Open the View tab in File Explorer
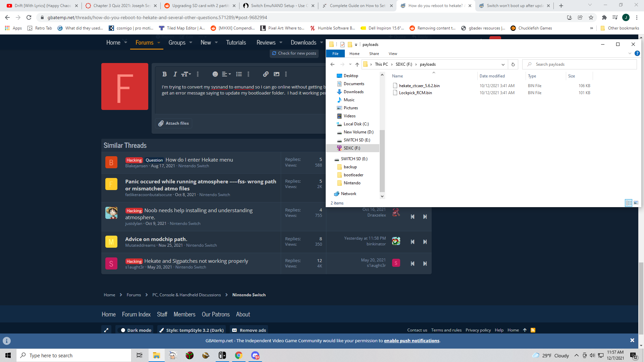644x362 pixels. click(x=393, y=54)
